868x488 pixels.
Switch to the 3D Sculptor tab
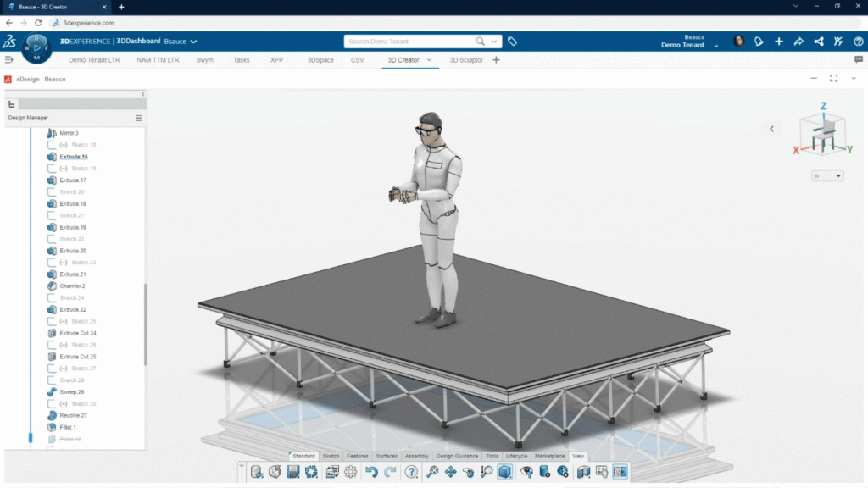pyautogui.click(x=465, y=60)
